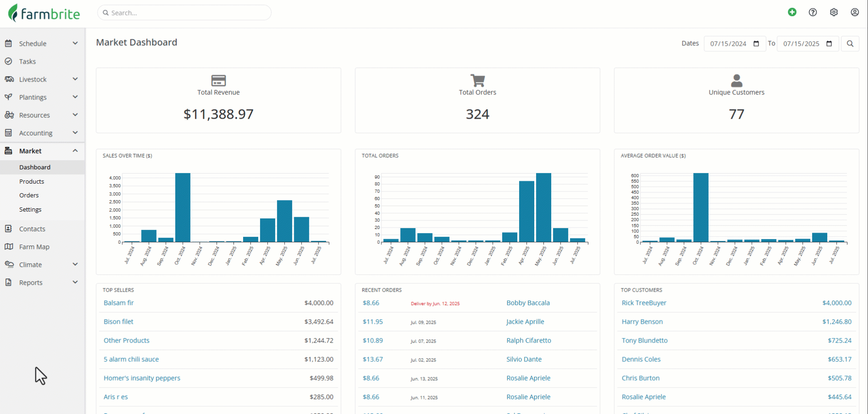Click the Farm Map icon
Screen dimensions: 868x414
pyautogui.click(x=9, y=246)
